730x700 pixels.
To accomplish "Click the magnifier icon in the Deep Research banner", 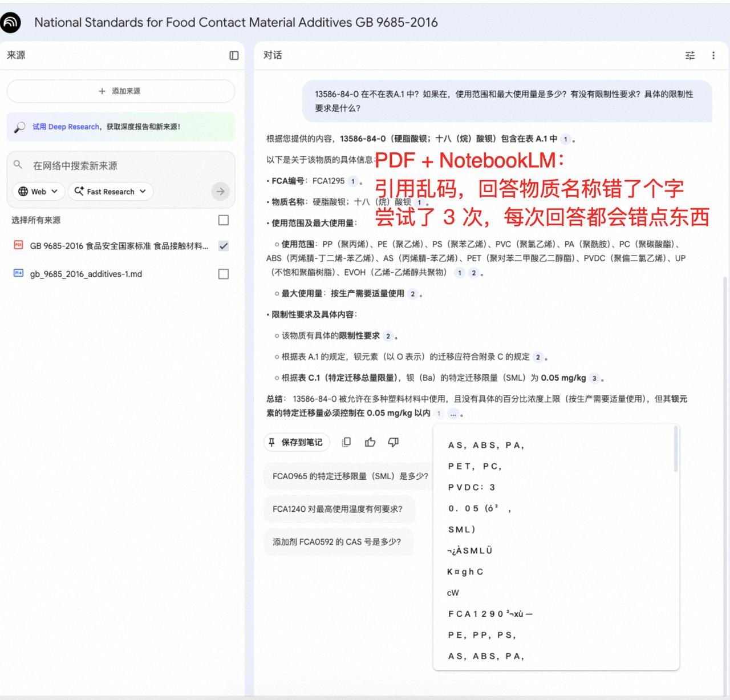I will click(x=19, y=127).
